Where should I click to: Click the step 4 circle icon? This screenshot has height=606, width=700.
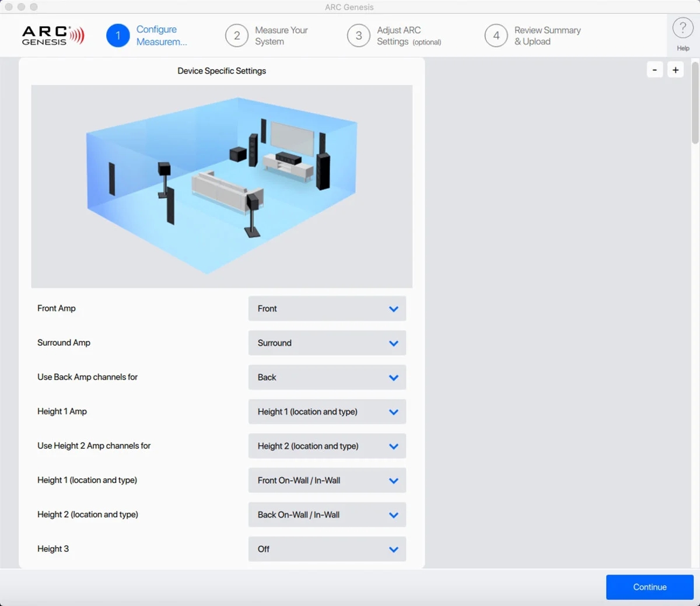[x=496, y=36]
